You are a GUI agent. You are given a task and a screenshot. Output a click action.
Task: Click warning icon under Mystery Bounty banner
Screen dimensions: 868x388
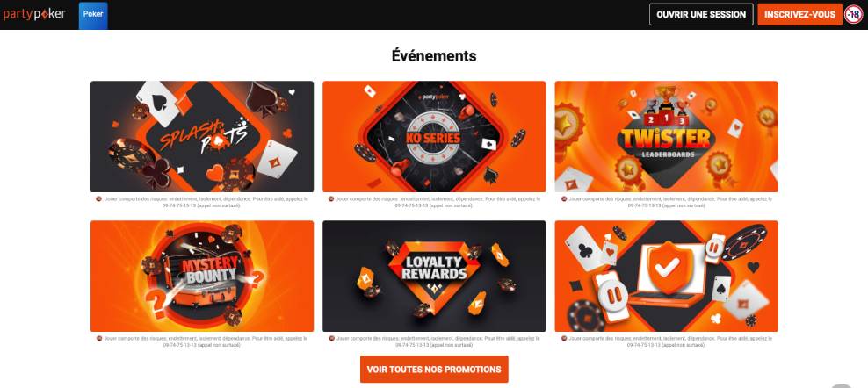tap(99, 338)
